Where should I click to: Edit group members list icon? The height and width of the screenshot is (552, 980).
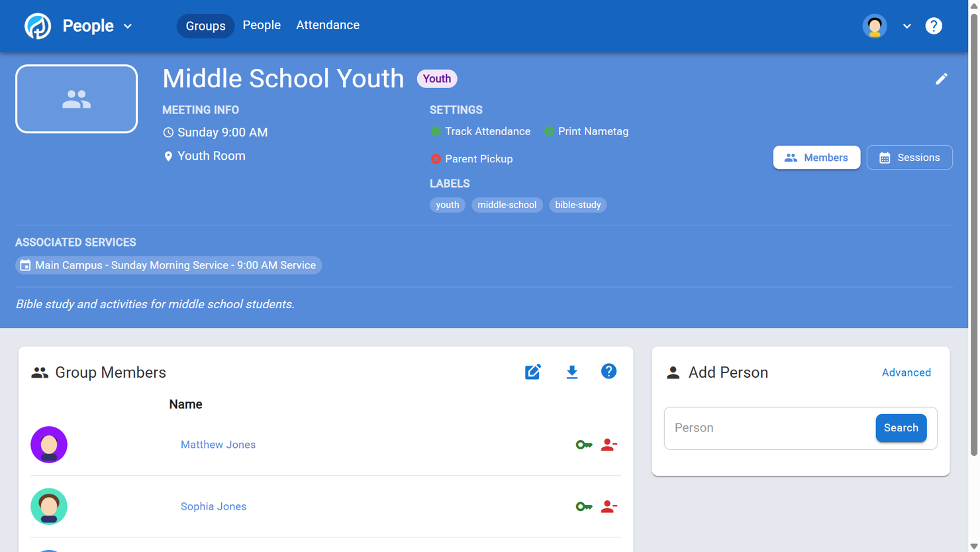coord(533,372)
